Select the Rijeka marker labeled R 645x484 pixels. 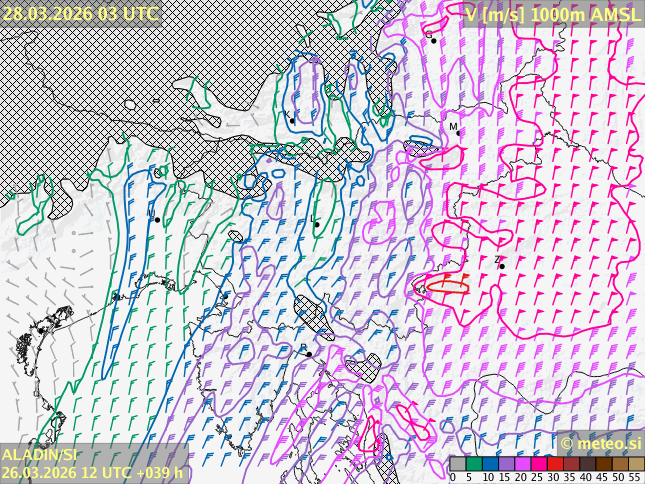(x=309, y=354)
